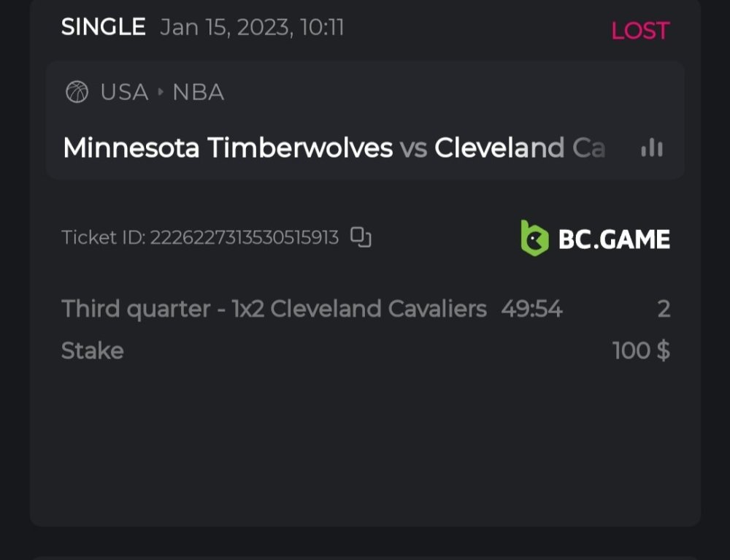Select the truncated Cleveland team name
Screen dimensions: 730x560
click(520, 148)
